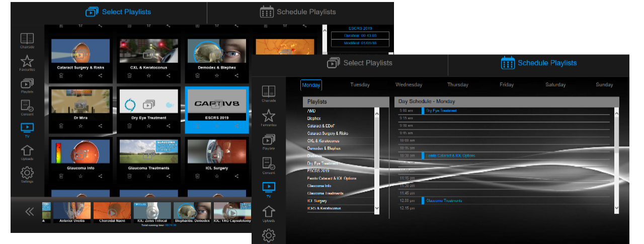
Task: Click Dry Eye Treatment scheduled at 9:00 am
Action: [441, 110]
